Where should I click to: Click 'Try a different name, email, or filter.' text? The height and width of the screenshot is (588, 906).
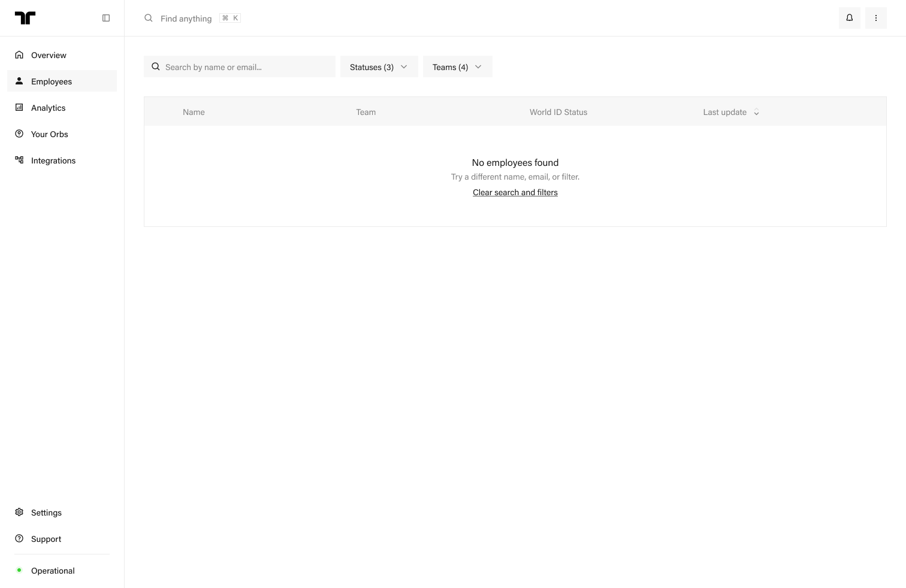[515, 177]
